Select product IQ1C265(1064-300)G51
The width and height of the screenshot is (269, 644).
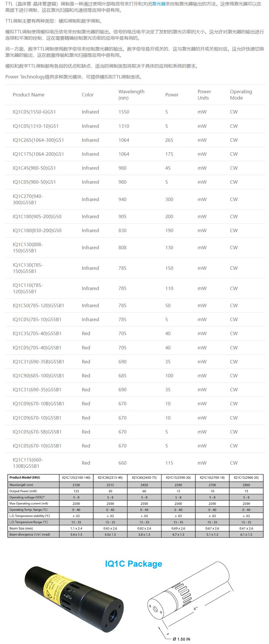coord(38,140)
